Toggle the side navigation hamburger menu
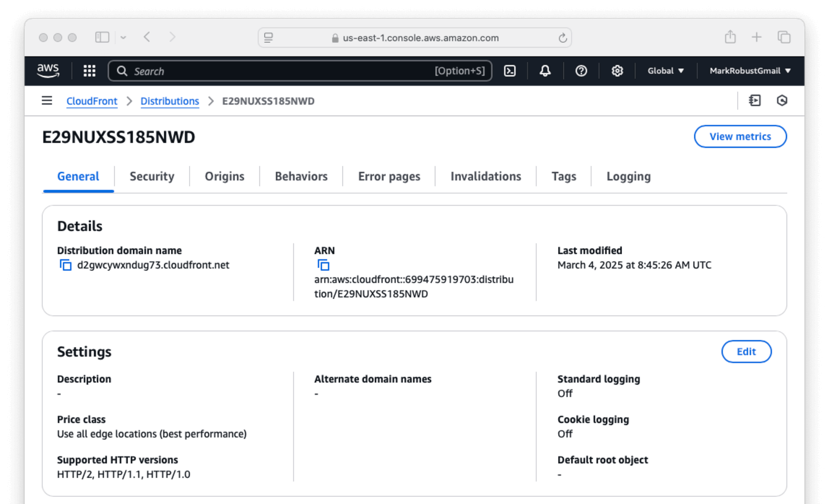 tap(47, 100)
